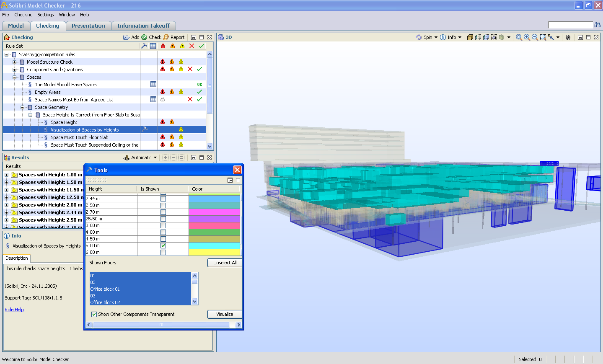The width and height of the screenshot is (603, 364).
Task: Open the Spin dropdown arrow
Action: 436,37
